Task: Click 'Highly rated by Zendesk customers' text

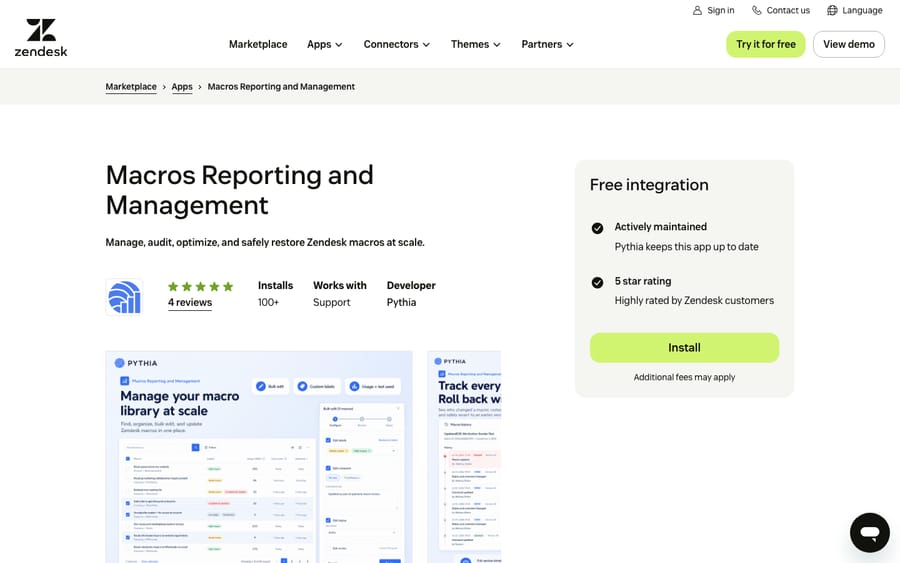Action: pyautogui.click(x=694, y=301)
